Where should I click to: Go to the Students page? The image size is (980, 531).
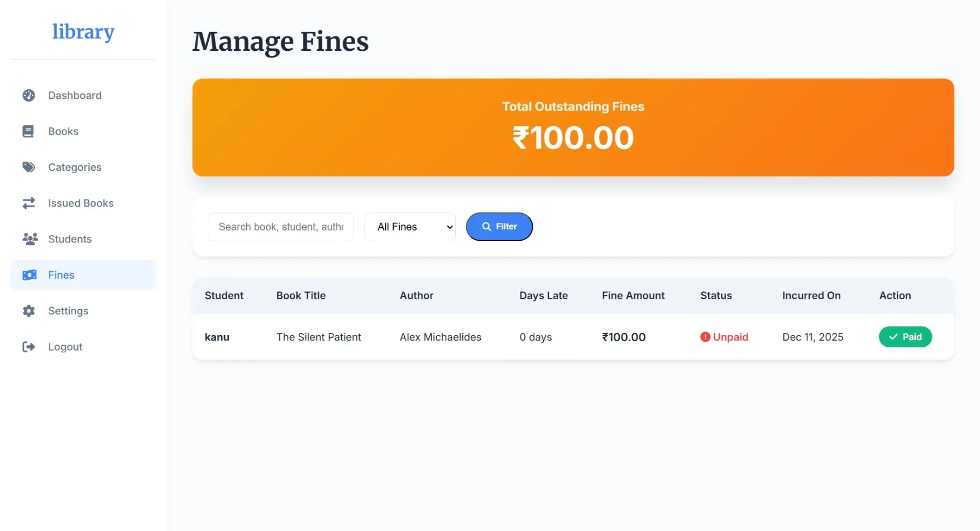[x=70, y=239]
